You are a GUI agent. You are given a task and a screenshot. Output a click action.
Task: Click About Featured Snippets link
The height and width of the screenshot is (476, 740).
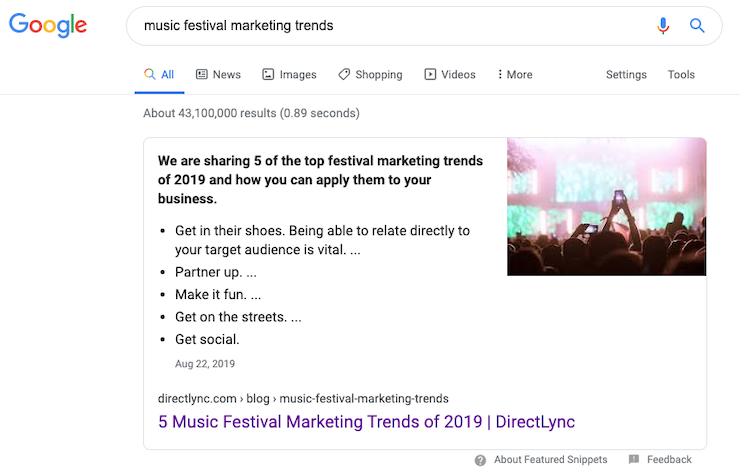click(550, 459)
